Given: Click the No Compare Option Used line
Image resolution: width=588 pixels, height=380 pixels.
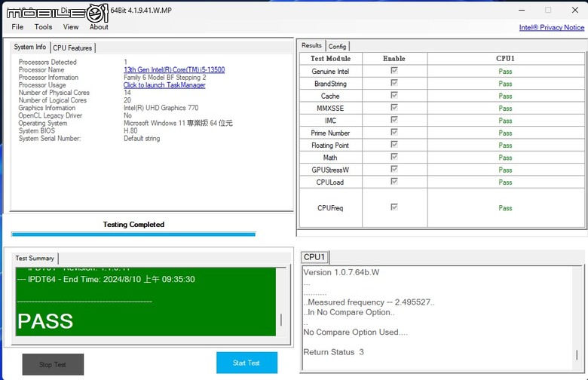Looking at the screenshot, I should point(356,332).
